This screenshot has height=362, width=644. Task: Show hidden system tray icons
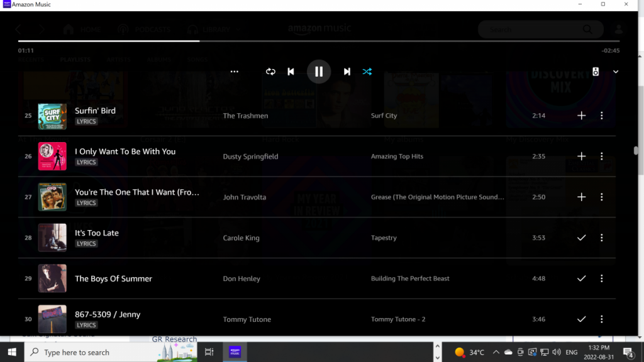pyautogui.click(x=496, y=352)
